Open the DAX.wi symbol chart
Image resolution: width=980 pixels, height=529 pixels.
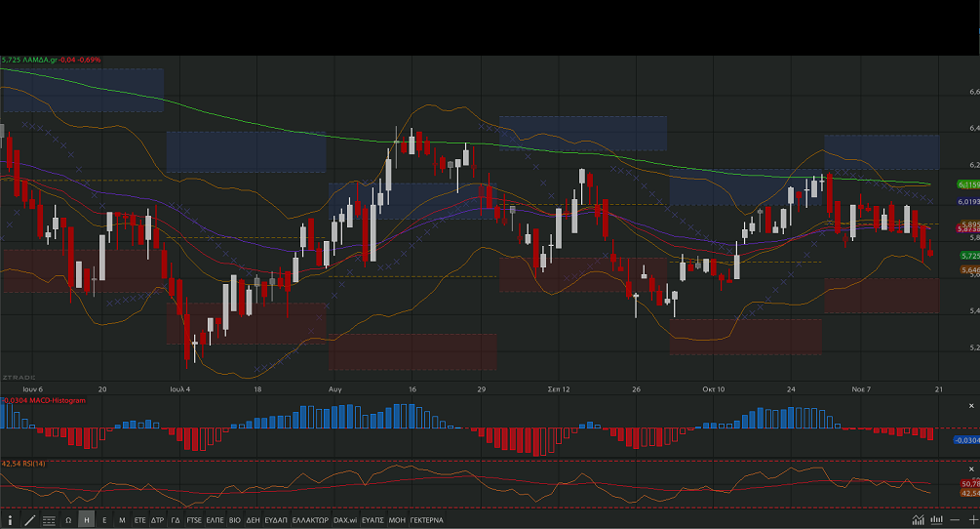click(345, 520)
